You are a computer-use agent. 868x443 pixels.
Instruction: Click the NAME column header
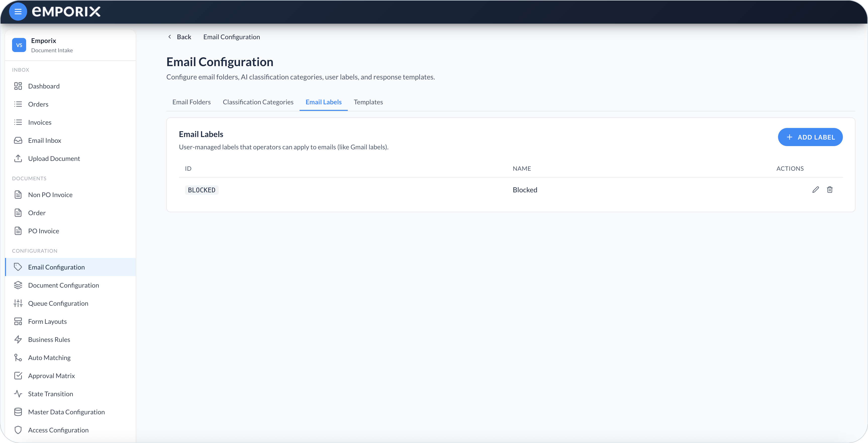click(522, 168)
